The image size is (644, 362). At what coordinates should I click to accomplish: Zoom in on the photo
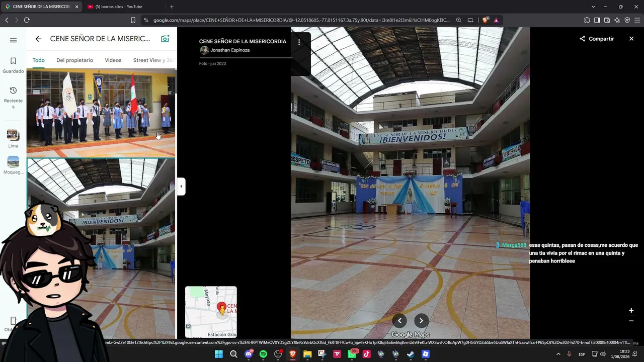pos(631,311)
